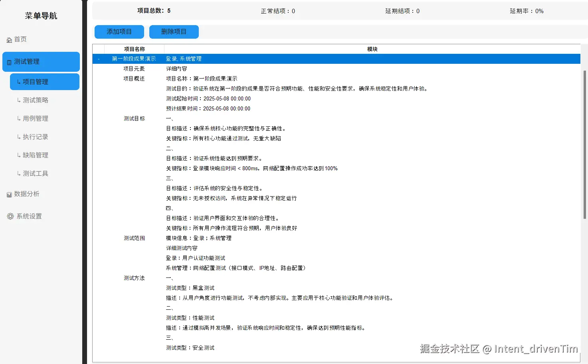
Task: Open 用例管理 submenu item
Action: point(36,118)
